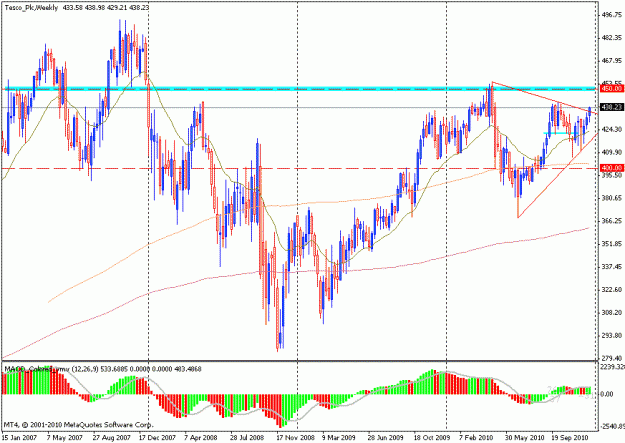
Task: Click the 28 Jul 2008 date label
Action: [247, 437]
